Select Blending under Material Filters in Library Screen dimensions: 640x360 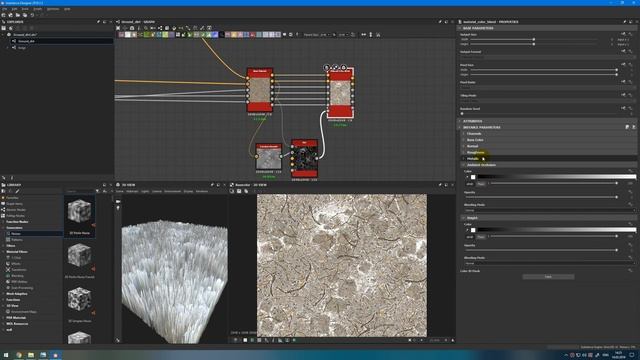(17, 276)
